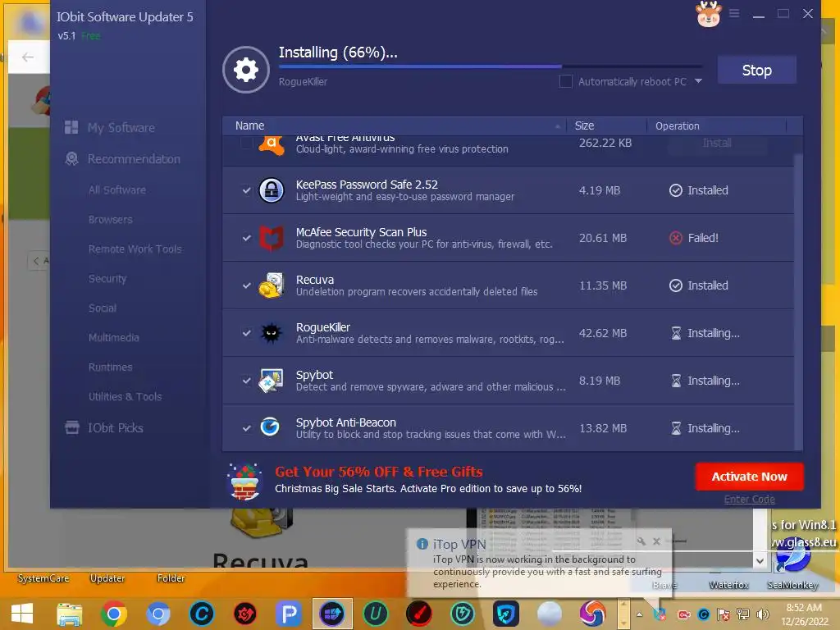Uncheck the KeePass Password Safe row checkbox
The image size is (840, 630).
click(246, 190)
